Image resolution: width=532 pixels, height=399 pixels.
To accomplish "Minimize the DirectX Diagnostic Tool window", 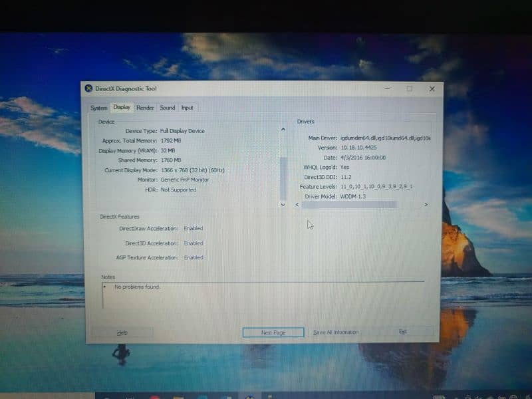I will point(388,88).
